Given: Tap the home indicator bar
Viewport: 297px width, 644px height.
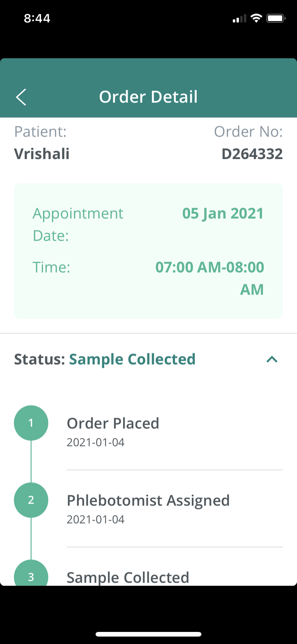Looking at the screenshot, I should point(148,634).
